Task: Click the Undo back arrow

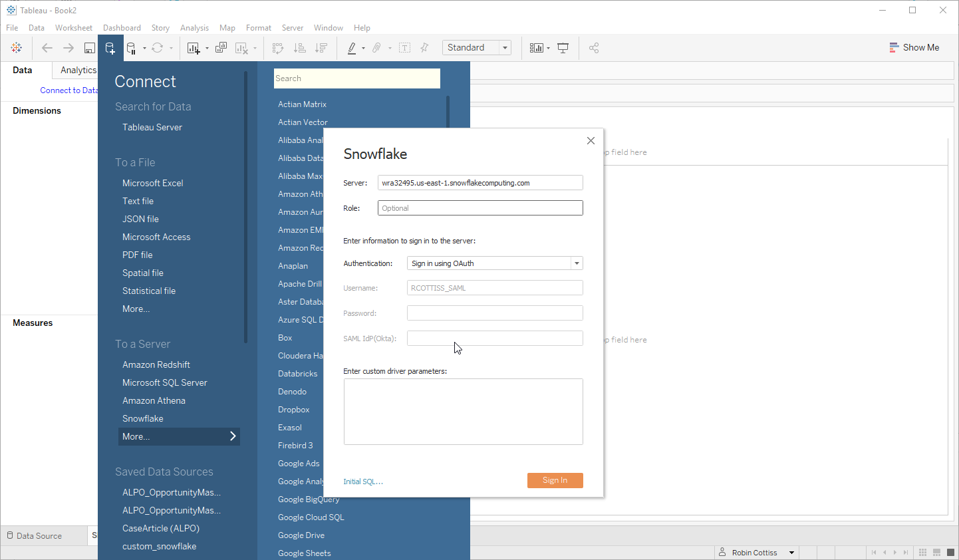Action: (x=47, y=48)
